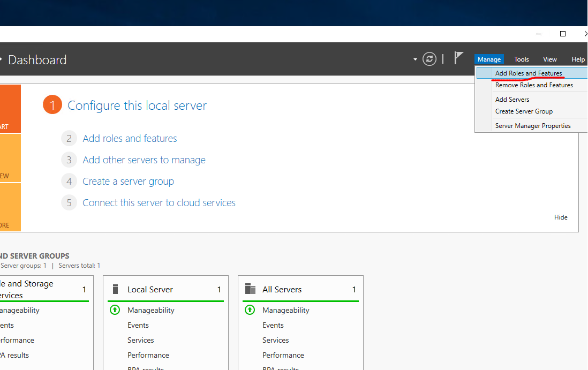Open the notifications flag icon
Screen dimensions: 588x370
click(x=458, y=58)
